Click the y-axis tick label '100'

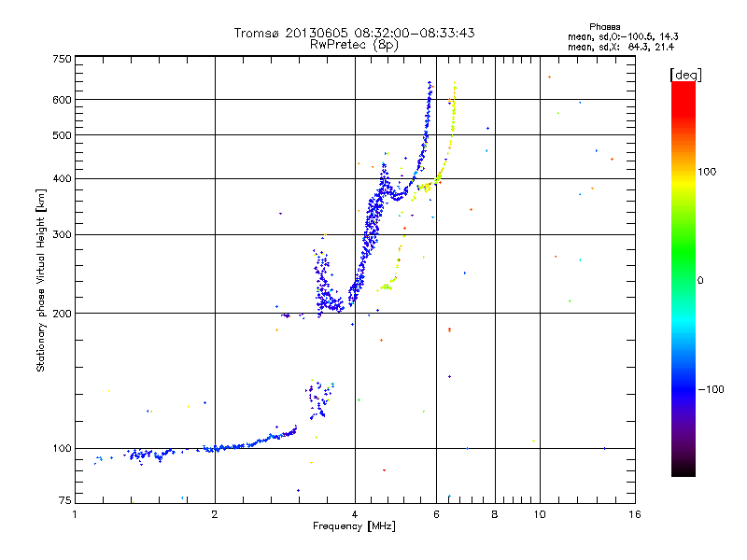63,449
